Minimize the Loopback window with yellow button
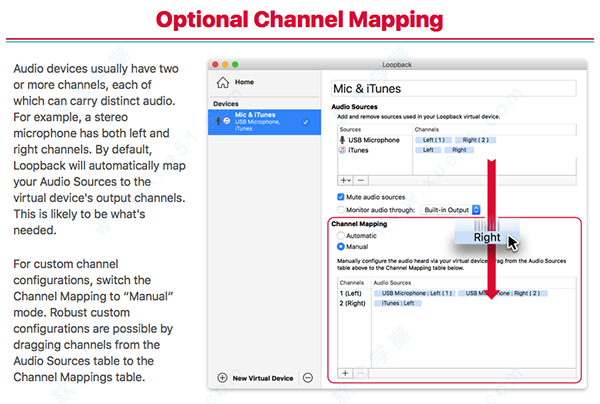The height and width of the screenshot is (404, 600). (x=225, y=64)
